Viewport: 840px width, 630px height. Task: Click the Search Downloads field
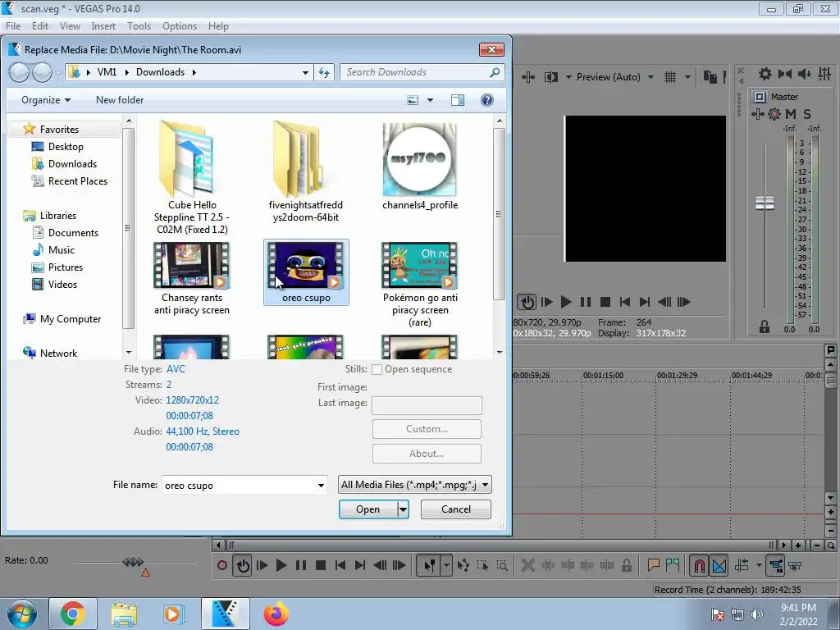click(422, 72)
